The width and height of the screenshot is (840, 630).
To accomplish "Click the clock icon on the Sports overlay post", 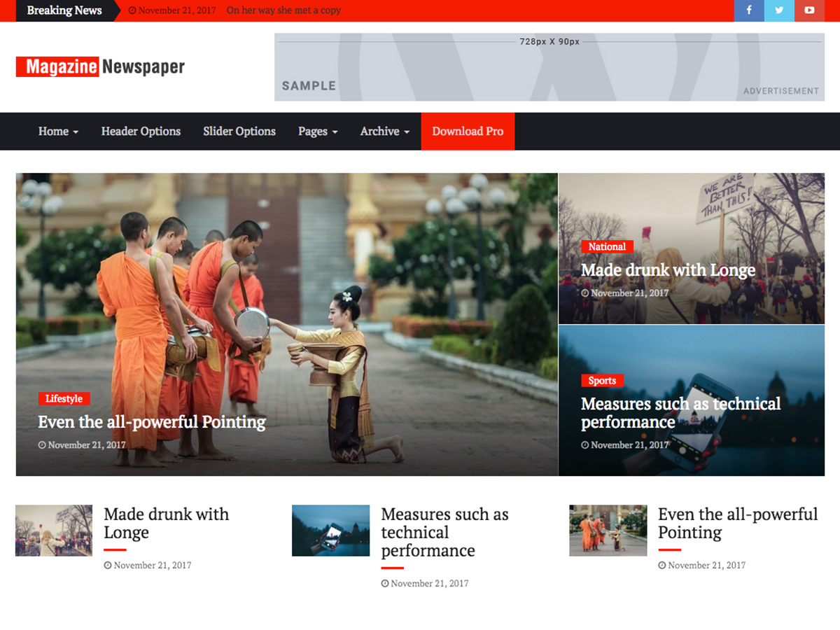I will click(x=585, y=444).
